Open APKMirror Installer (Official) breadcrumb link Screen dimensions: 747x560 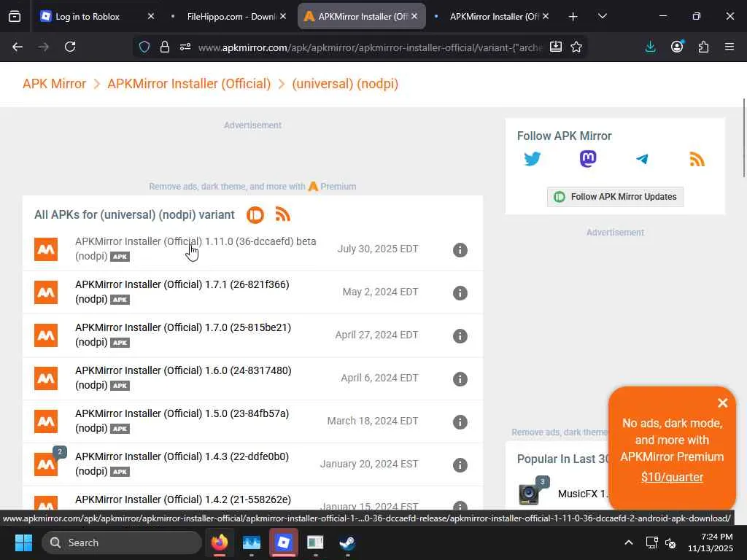[x=189, y=84]
